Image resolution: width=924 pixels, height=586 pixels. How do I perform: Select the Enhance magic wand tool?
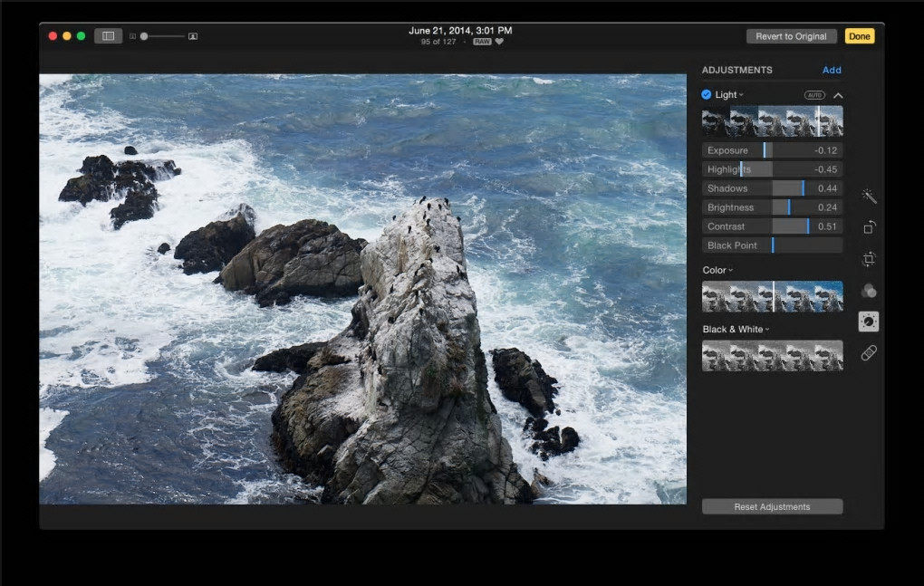click(869, 197)
